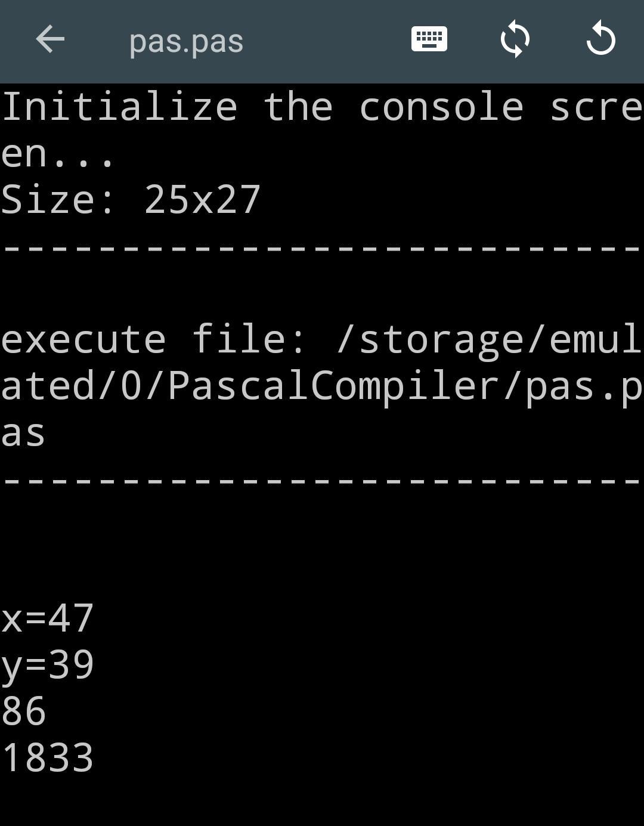
Task: Tap the pas.pas title text
Action: (186, 42)
